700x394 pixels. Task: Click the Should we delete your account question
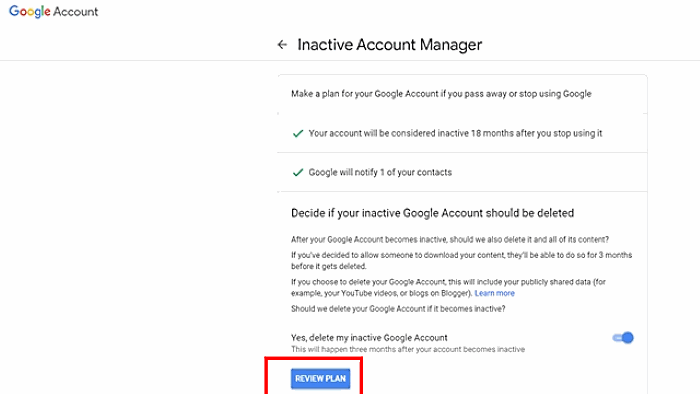[398, 309]
